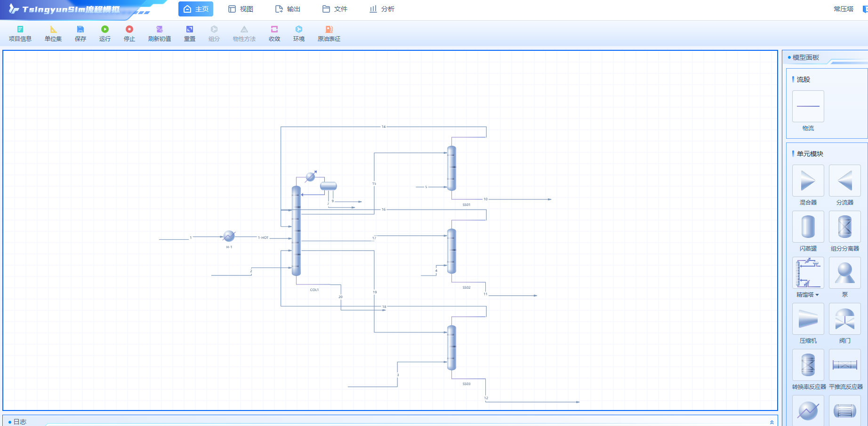Click the 模型面板 panel header
Viewport: 868px width, 426px height.
point(805,57)
